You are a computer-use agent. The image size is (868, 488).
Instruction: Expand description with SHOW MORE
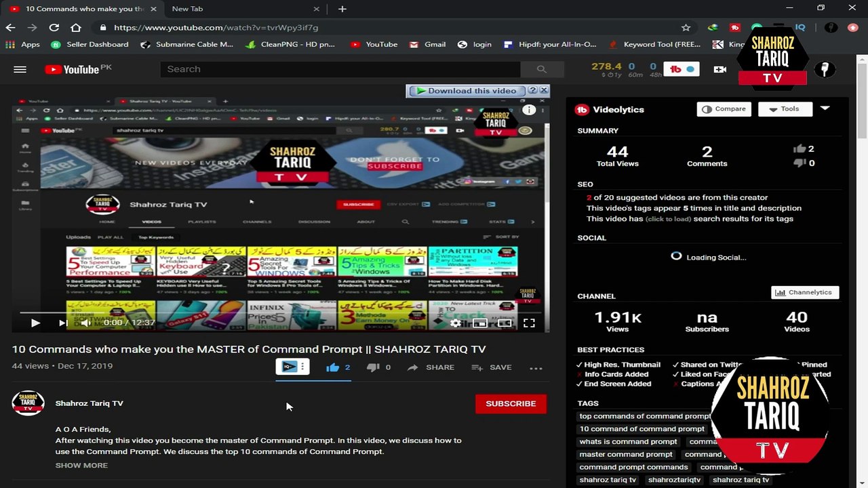click(81, 466)
